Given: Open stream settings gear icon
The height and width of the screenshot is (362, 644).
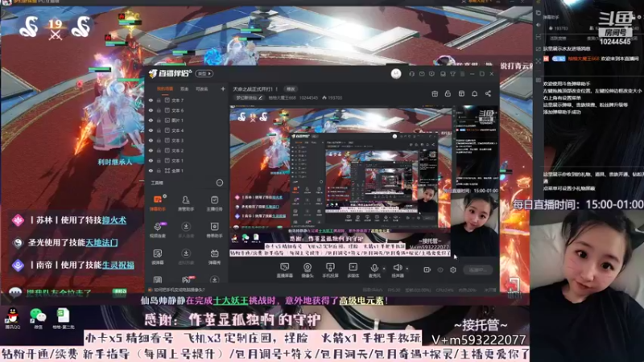Looking at the screenshot, I should pyautogui.click(x=453, y=269).
